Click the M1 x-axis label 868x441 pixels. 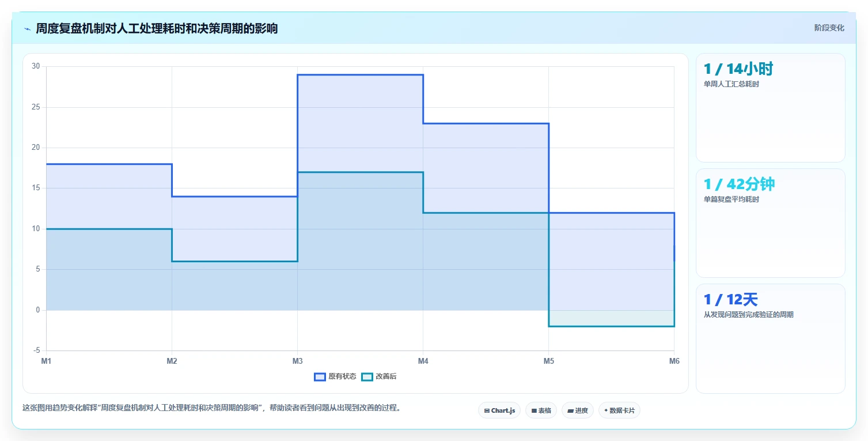46,361
